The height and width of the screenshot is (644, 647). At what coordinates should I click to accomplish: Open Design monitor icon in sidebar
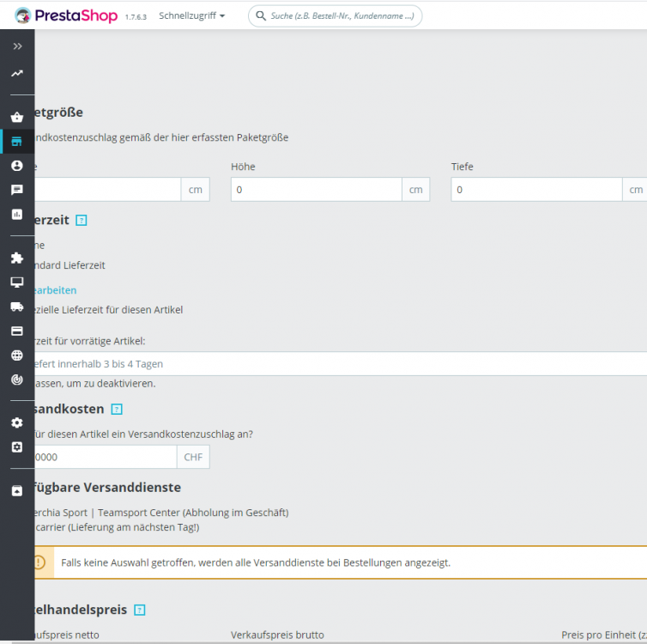(17, 283)
